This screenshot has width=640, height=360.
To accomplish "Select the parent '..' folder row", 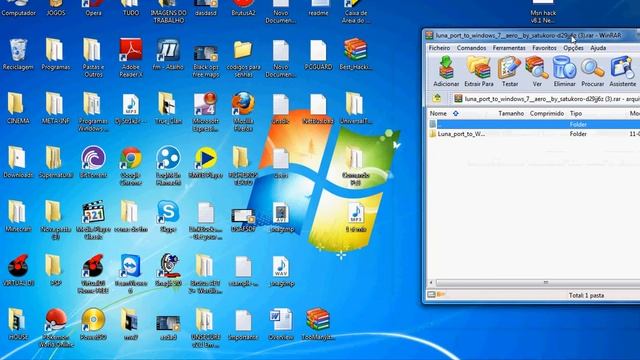I will 533,124.
